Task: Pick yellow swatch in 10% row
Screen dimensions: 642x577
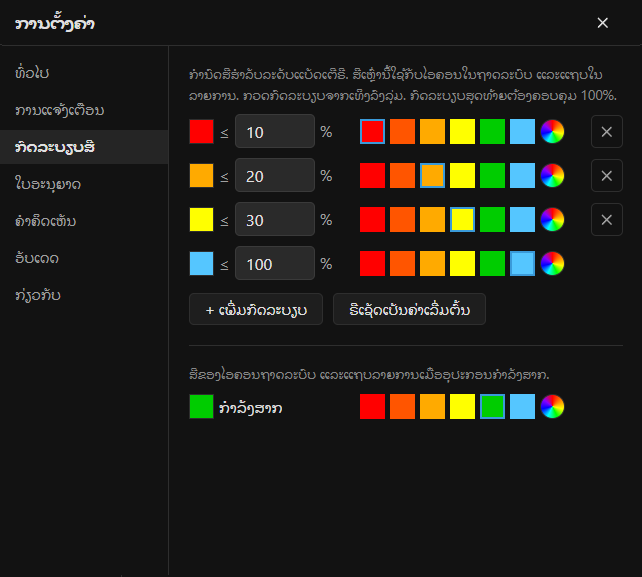Action: click(462, 131)
